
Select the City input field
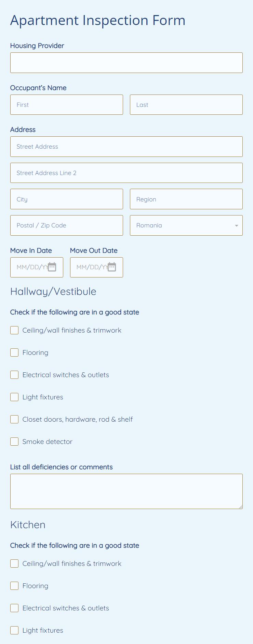[x=67, y=199]
